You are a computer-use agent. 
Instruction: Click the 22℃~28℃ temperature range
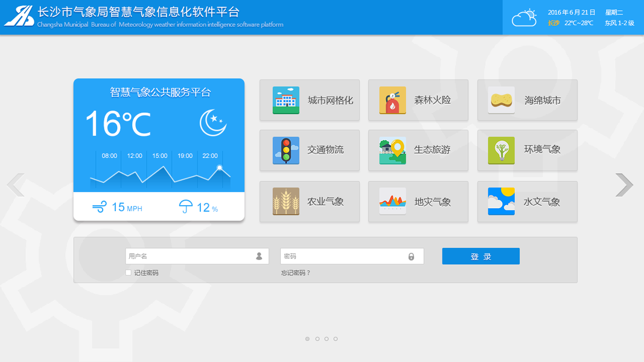point(579,23)
